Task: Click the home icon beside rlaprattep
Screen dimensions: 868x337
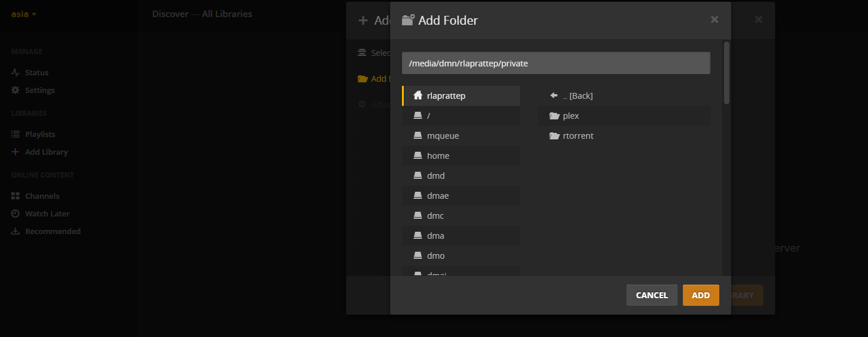Action: (418, 95)
